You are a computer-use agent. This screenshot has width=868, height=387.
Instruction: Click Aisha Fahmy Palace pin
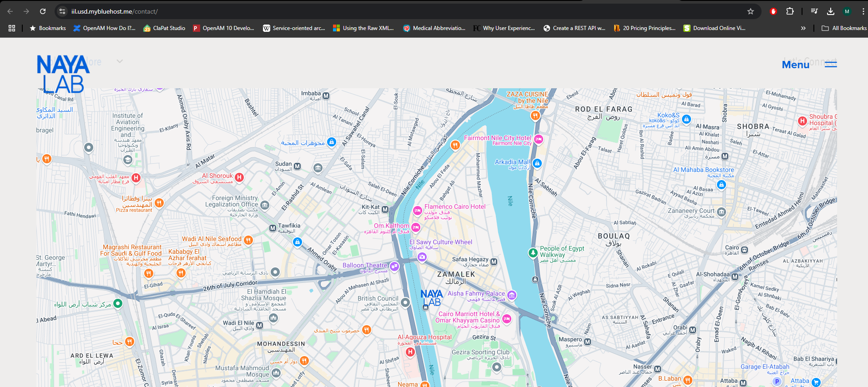(x=512, y=296)
